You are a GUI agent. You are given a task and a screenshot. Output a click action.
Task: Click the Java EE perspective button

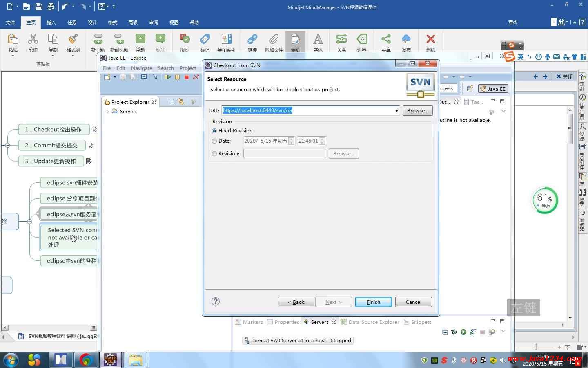(x=493, y=89)
